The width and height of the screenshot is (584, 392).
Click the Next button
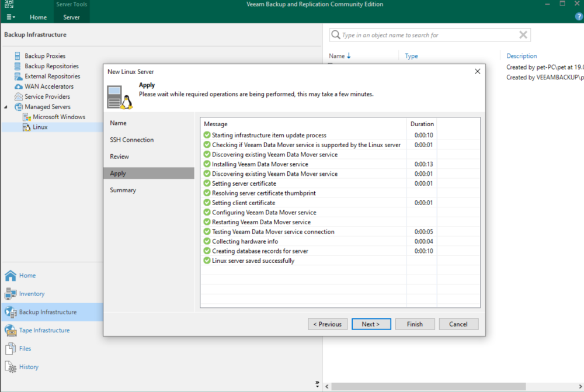pyautogui.click(x=371, y=324)
